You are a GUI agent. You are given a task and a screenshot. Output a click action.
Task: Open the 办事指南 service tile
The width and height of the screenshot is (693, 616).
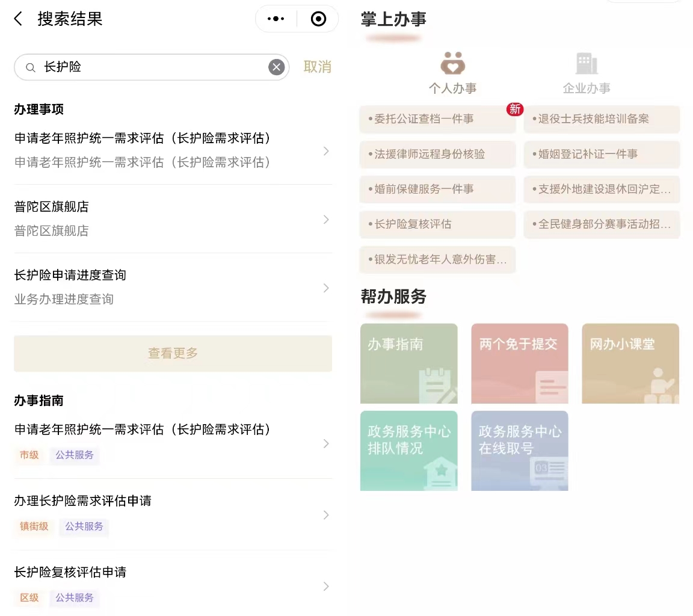coord(408,363)
